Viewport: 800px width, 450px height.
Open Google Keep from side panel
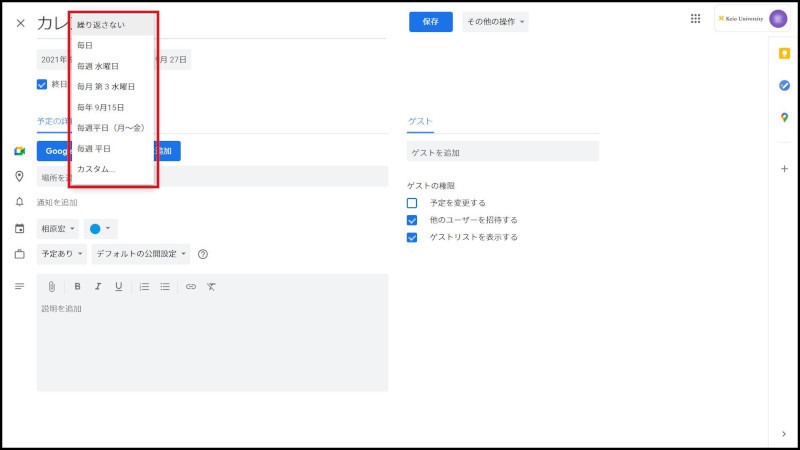tap(784, 53)
